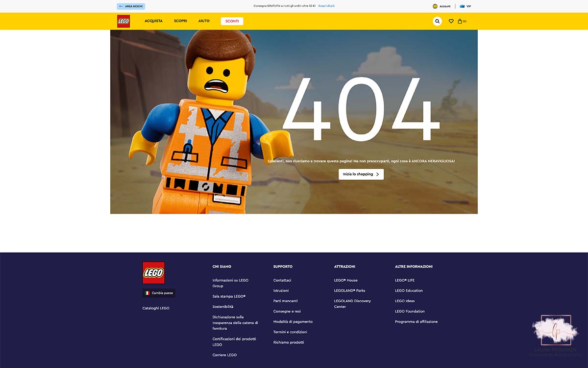Open the SCOPRI menu
Viewport: 588px width, 368px height.
[x=180, y=21]
